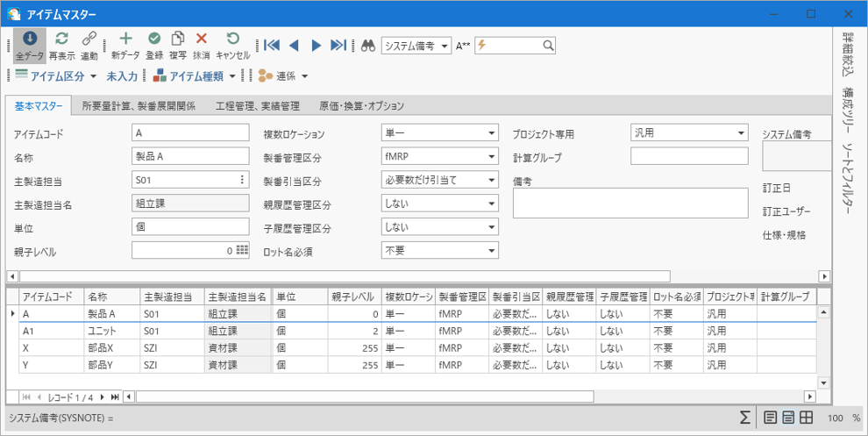This screenshot has height=436, width=868.
Task: Open the 原価·換算·オプション tab
Action: click(x=361, y=106)
